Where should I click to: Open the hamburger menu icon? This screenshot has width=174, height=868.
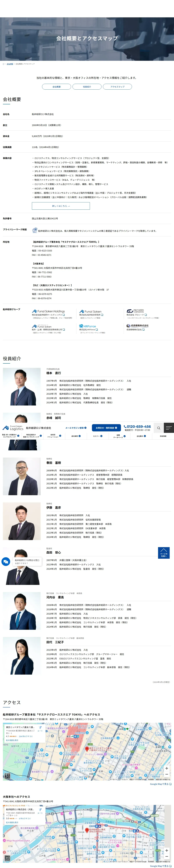169,428
